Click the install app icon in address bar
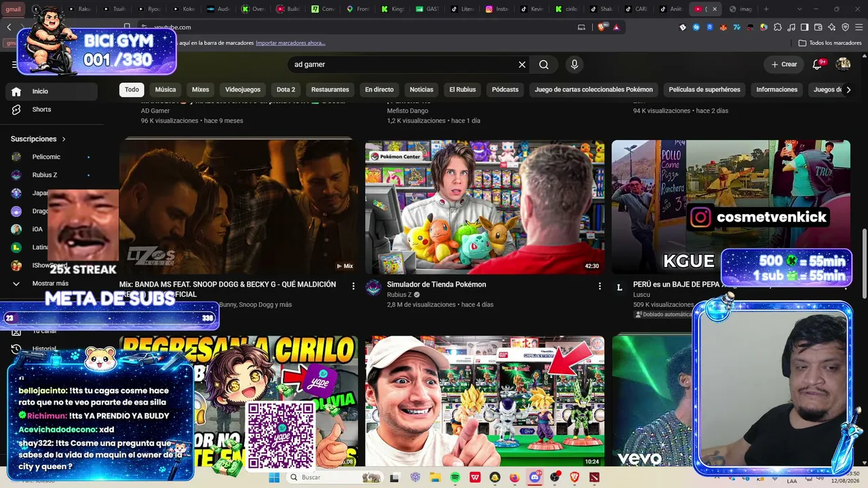Image resolution: width=868 pixels, height=488 pixels. click(581, 27)
